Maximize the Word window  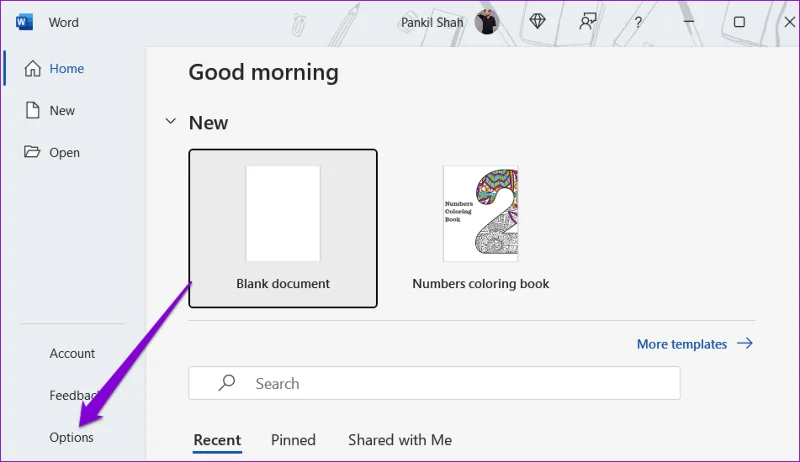[x=739, y=22]
